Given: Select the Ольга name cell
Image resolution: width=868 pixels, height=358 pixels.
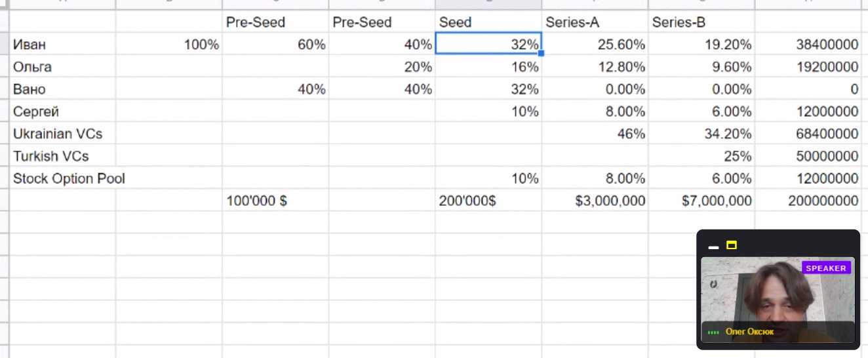Looking at the screenshot, I should 62,67.
